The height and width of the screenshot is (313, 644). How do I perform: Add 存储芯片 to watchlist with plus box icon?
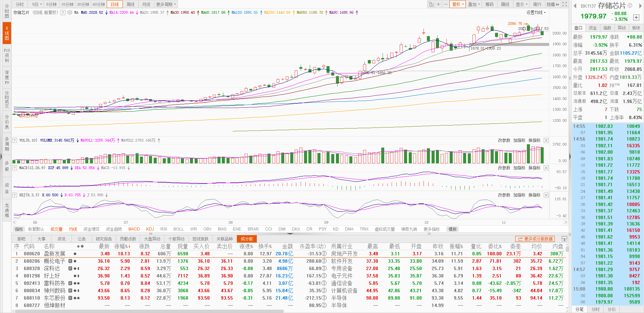(636, 17)
